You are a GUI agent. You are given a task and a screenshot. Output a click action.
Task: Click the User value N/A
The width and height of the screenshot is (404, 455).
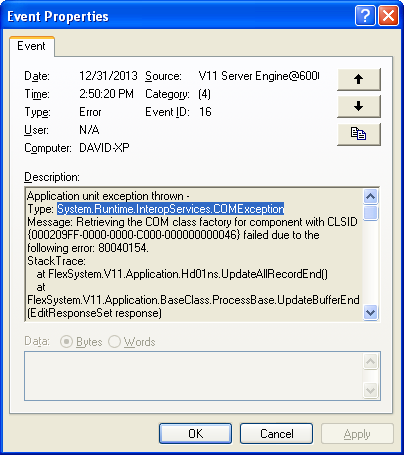(89, 130)
